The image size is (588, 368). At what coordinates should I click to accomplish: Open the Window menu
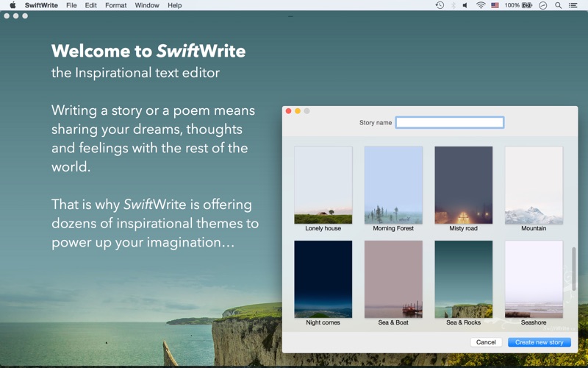(x=147, y=5)
